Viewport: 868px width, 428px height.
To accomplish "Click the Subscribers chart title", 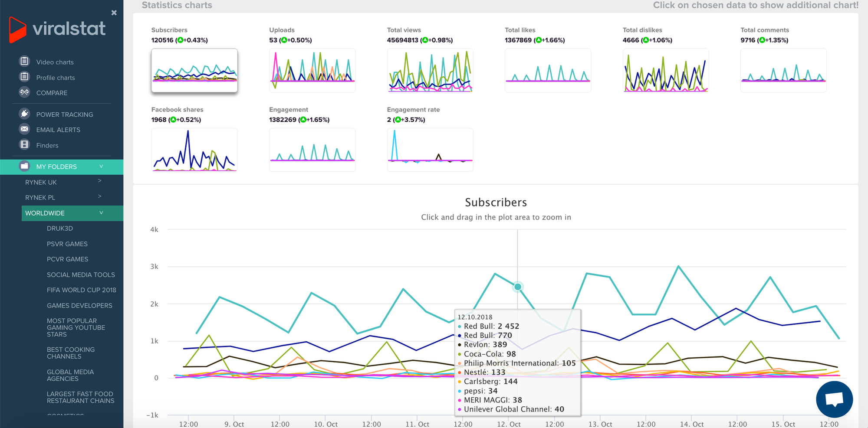I will pos(496,203).
